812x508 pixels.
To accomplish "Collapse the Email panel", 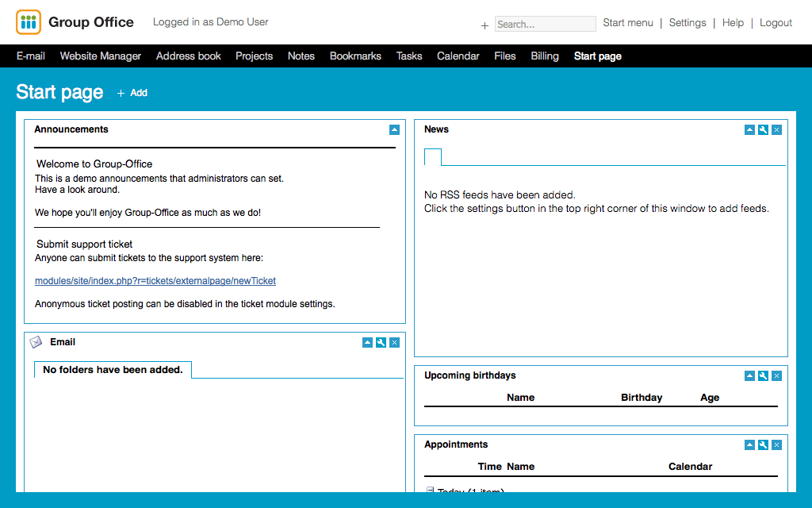I will click(x=367, y=342).
